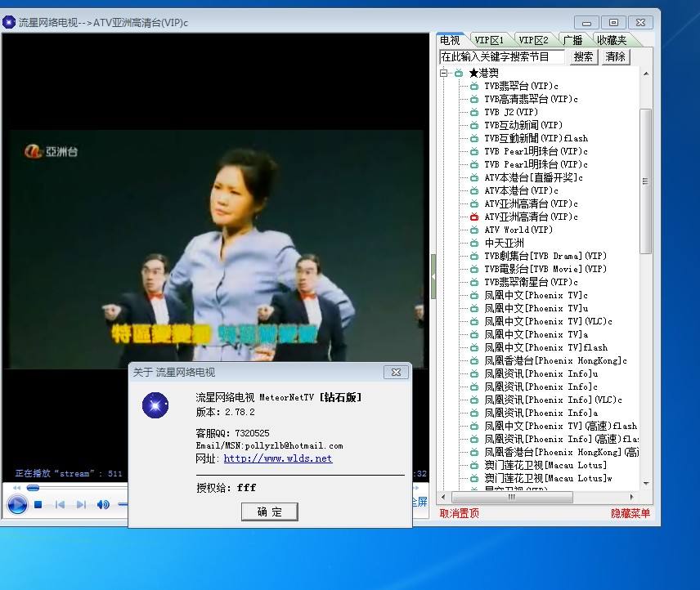The width and height of the screenshot is (700, 590).
Task: Select channel TVB翡翠衛星台(VIP)c
Action: 531,282
